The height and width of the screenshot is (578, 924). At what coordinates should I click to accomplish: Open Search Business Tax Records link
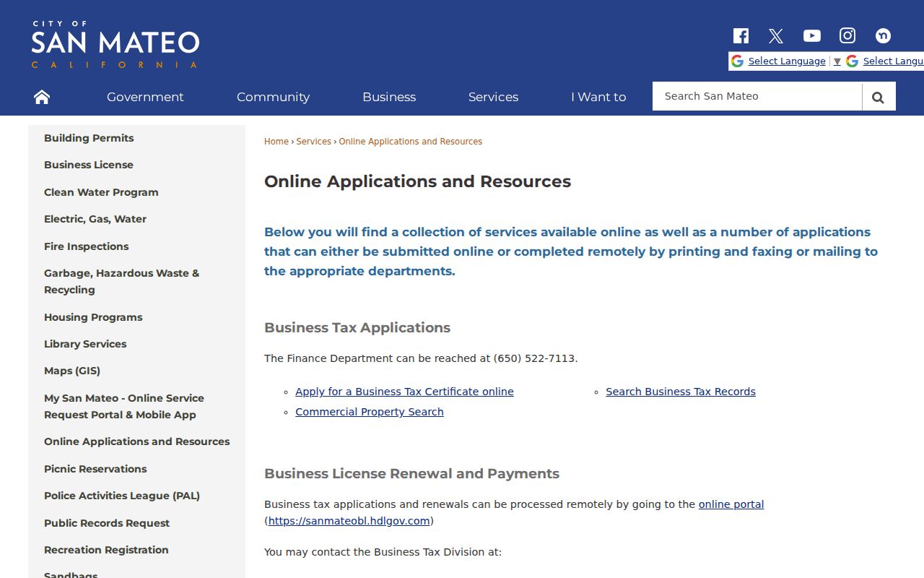[681, 392]
